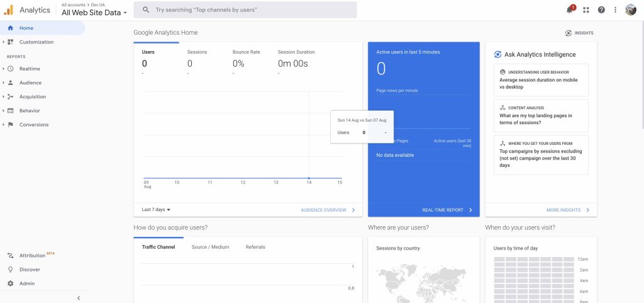Image resolution: width=644 pixels, height=303 pixels.
Task: Click the Understanding User Behavior icon
Action: (x=502, y=72)
